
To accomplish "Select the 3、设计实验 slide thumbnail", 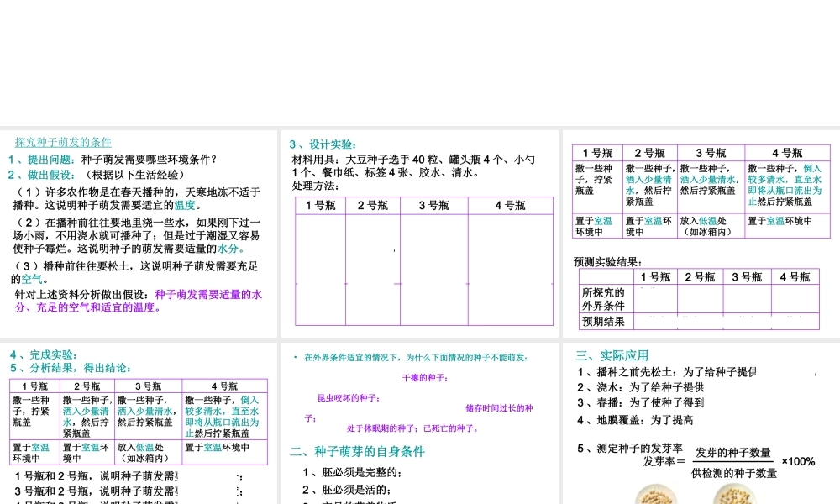I will (419, 234).
